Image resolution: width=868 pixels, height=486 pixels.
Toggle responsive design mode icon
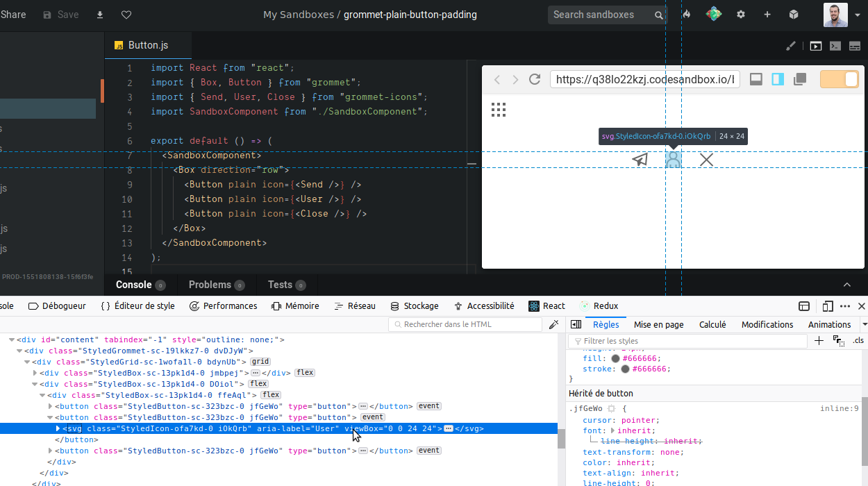coord(828,306)
